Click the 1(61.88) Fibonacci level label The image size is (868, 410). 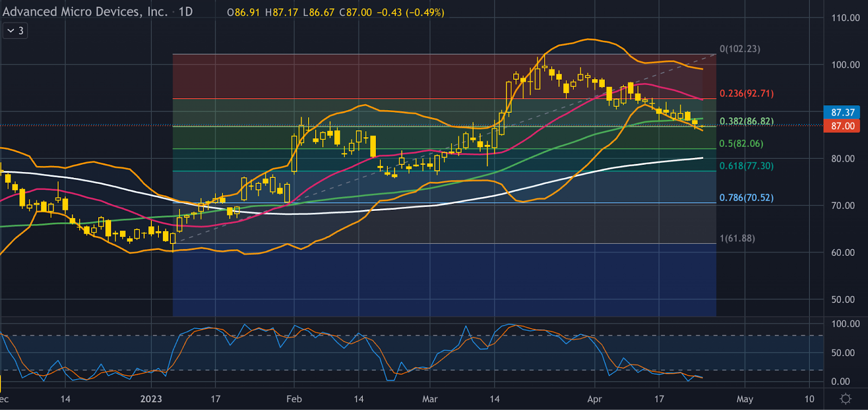click(x=737, y=238)
